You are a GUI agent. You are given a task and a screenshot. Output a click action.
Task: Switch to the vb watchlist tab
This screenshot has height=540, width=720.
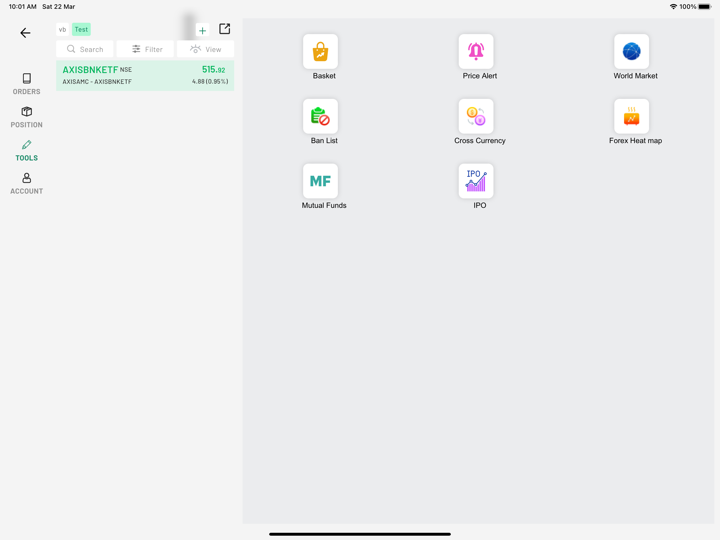pyautogui.click(x=62, y=29)
